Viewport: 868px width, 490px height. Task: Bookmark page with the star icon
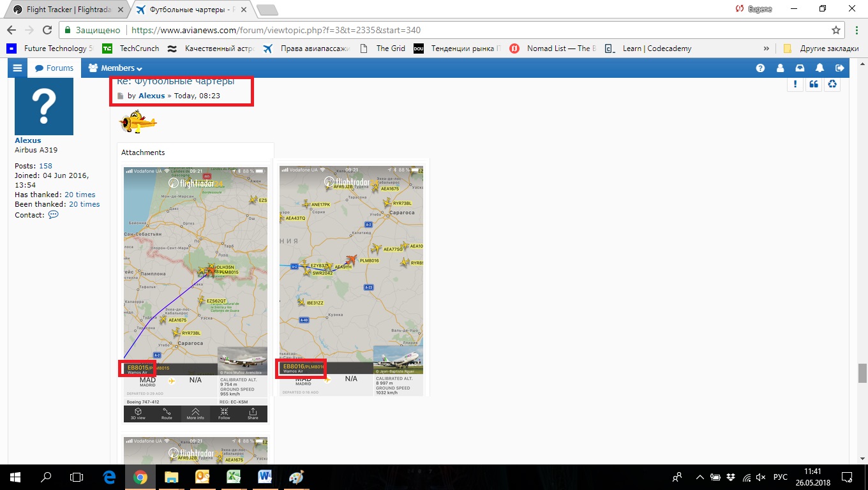836,30
